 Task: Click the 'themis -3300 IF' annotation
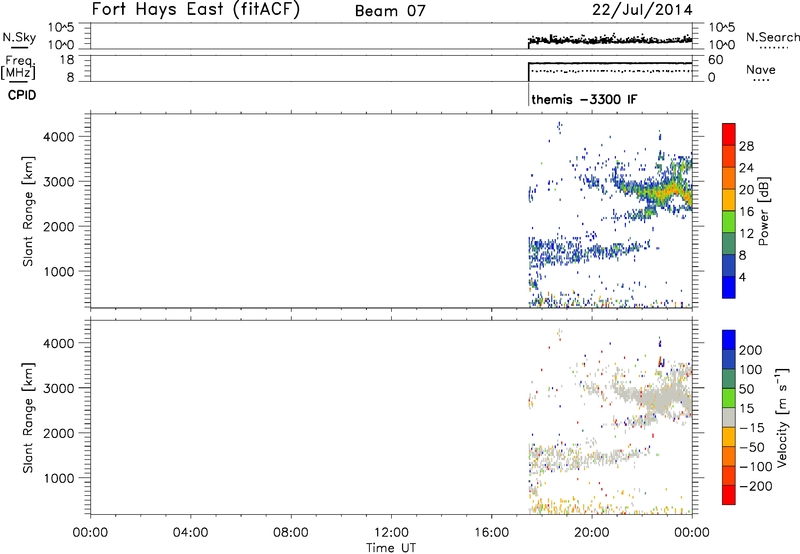point(584,99)
